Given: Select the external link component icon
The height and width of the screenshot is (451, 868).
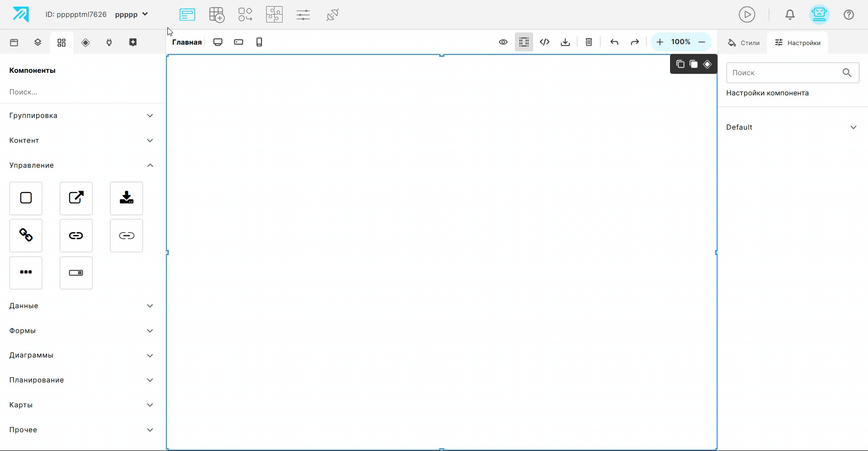Looking at the screenshot, I should pyautogui.click(x=76, y=198).
